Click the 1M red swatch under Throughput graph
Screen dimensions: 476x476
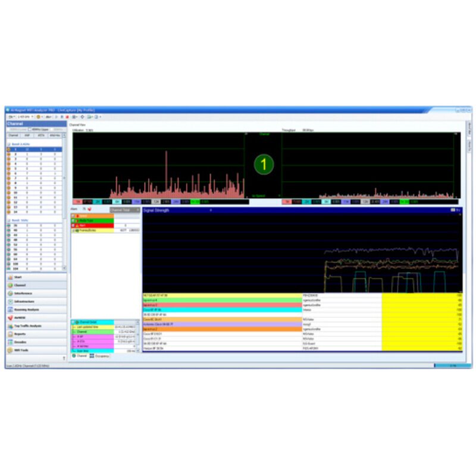[x=287, y=202]
